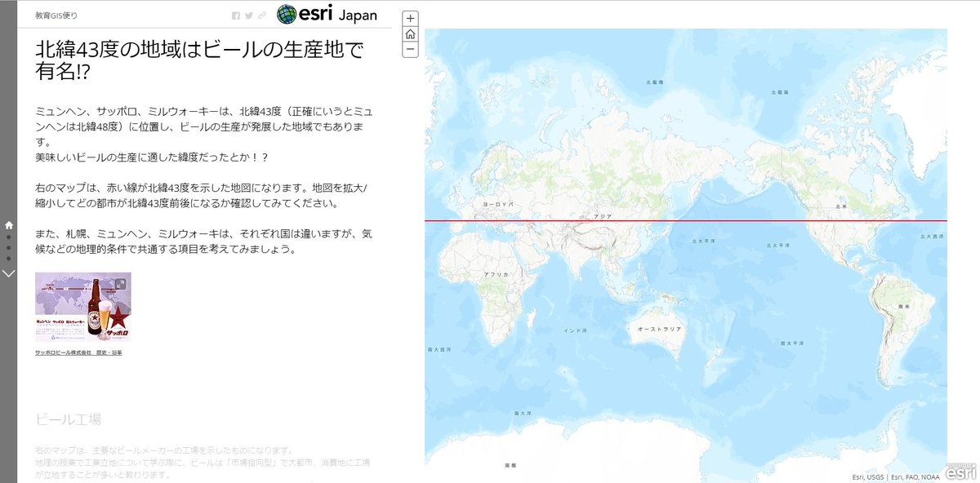Return to top via the sidebar home icon
The height and width of the screenshot is (483, 980).
pyautogui.click(x=8, y=225)
